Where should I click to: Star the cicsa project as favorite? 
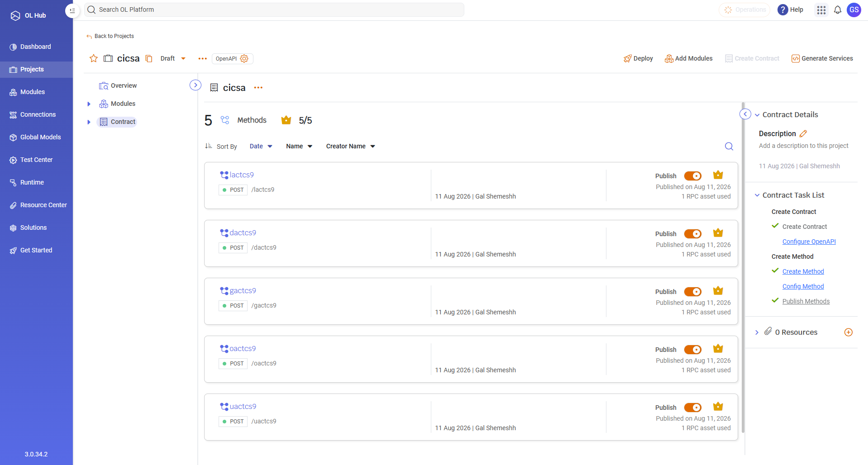point(94,58)
